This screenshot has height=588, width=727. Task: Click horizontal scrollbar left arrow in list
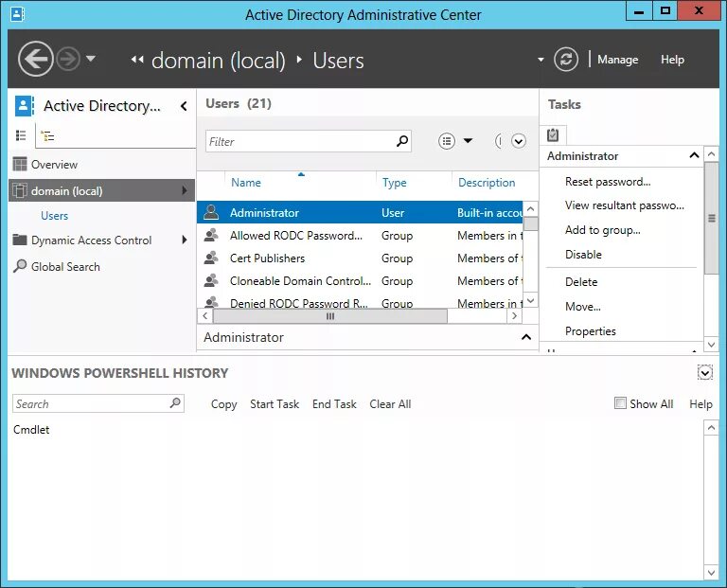(204, 316)
